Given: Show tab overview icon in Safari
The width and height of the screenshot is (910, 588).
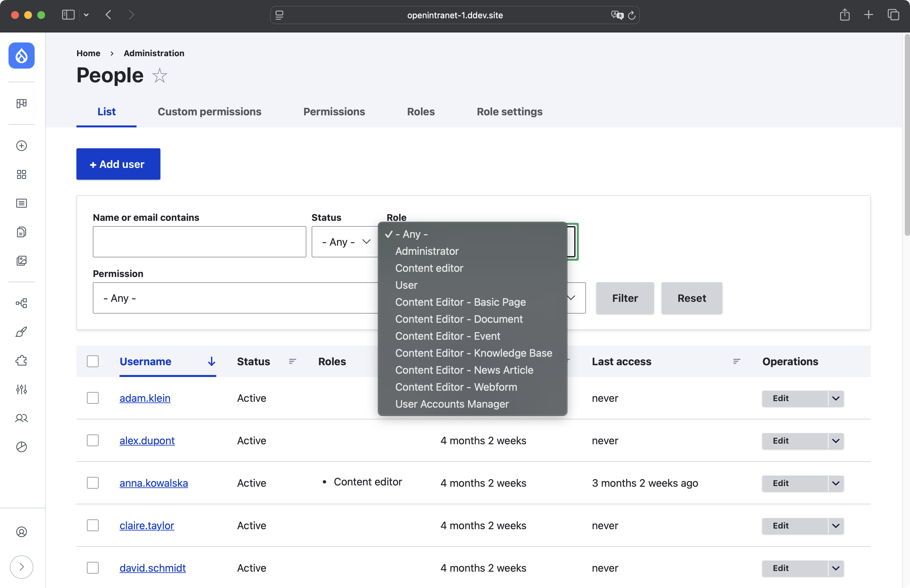Looking at the screenshot, I should [893, 15].
